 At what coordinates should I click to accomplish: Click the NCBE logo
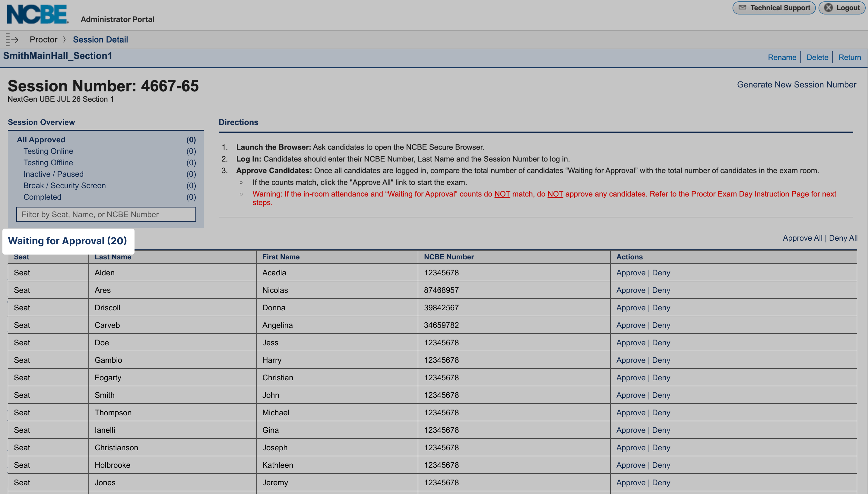tap(38, 14)
